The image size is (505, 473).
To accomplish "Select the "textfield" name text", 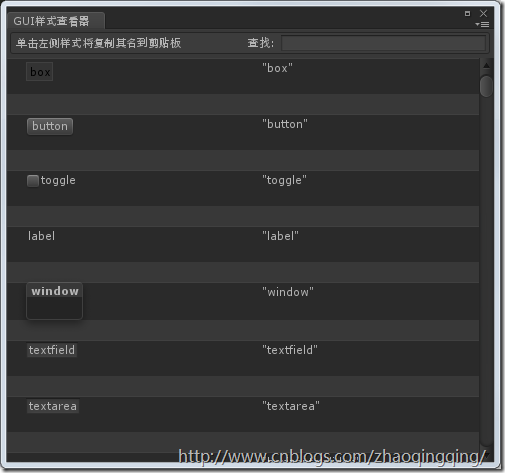I will pyautogui.click(x=290, y=350).
